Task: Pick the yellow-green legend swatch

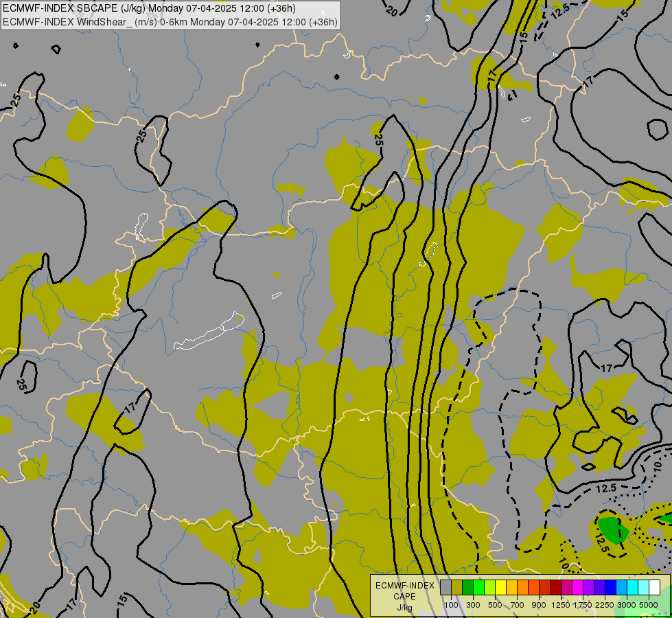Action: pos(490,588)
